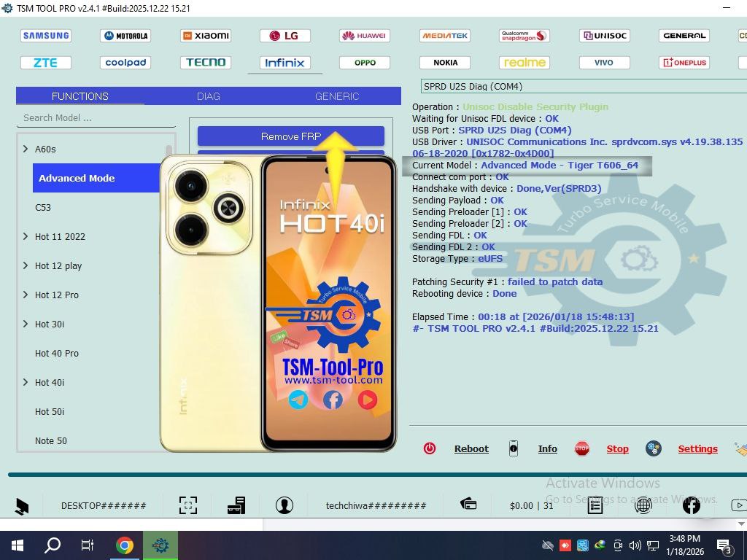Select the Coolpad brand button
Image resolution: width=747 pixels, height=560 pixels.
[x=125, y=63]
